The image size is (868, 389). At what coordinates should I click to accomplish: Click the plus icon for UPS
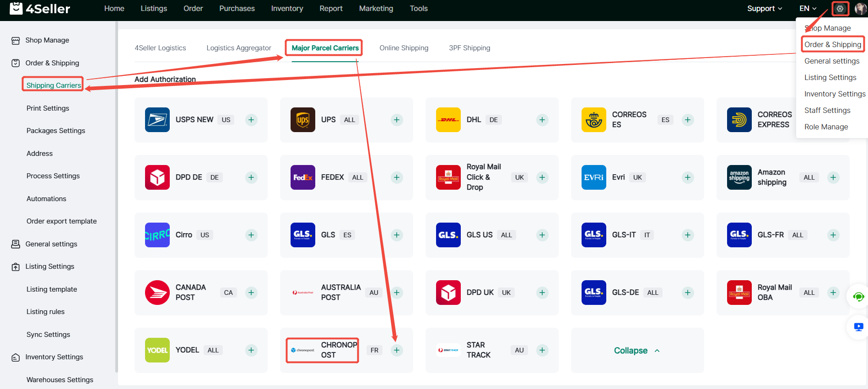pyautogui.click(x=397, y=120)
